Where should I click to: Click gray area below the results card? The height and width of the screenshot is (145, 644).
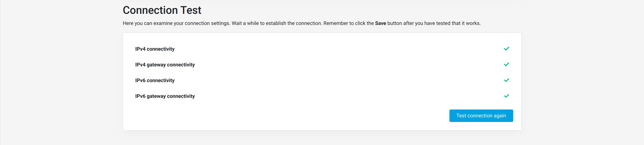[322, 138]
